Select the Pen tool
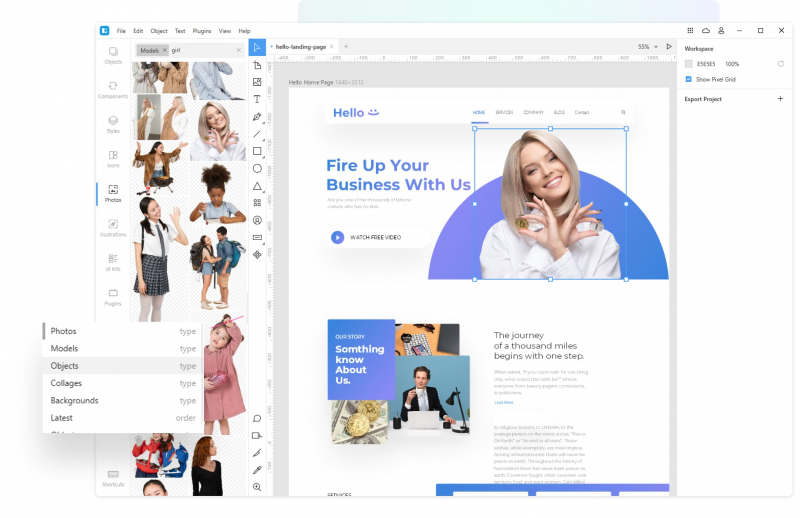 point(257,117)
